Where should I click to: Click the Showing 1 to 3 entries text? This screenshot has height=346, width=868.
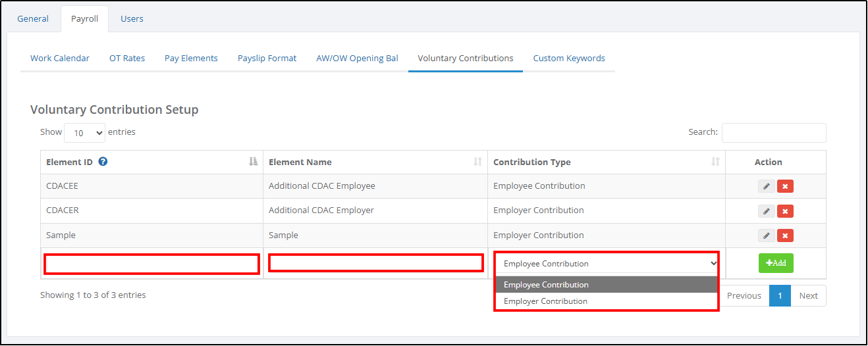tap(93, 295)
